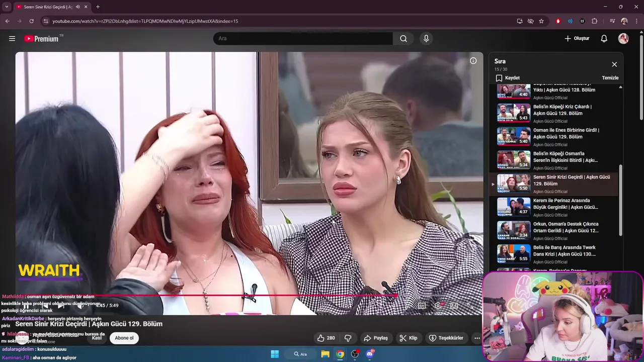This screenshot has height=362, width=644.
Task: Subscribe with Abone ol button
Action: coord(124,338)
